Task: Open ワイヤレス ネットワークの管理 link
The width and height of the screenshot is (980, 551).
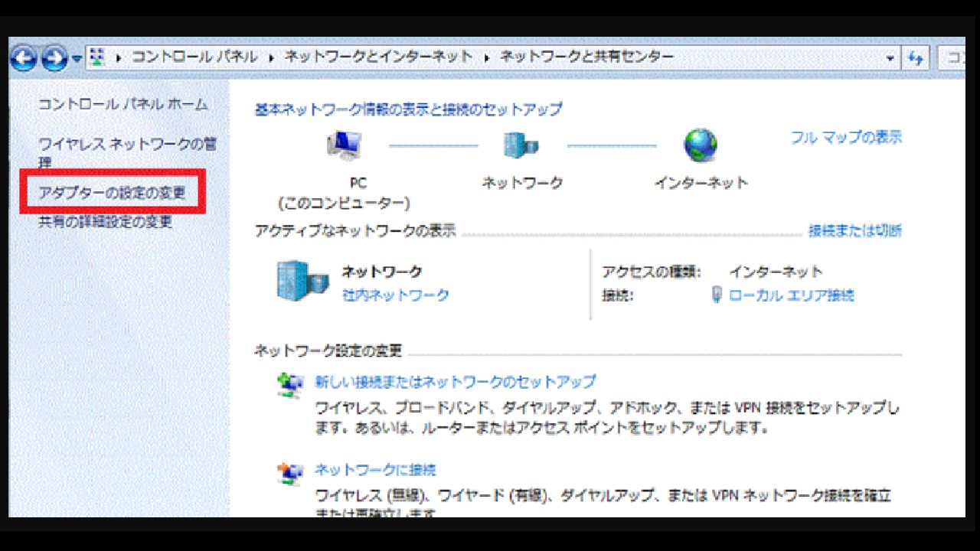Action: coord(128,152)
